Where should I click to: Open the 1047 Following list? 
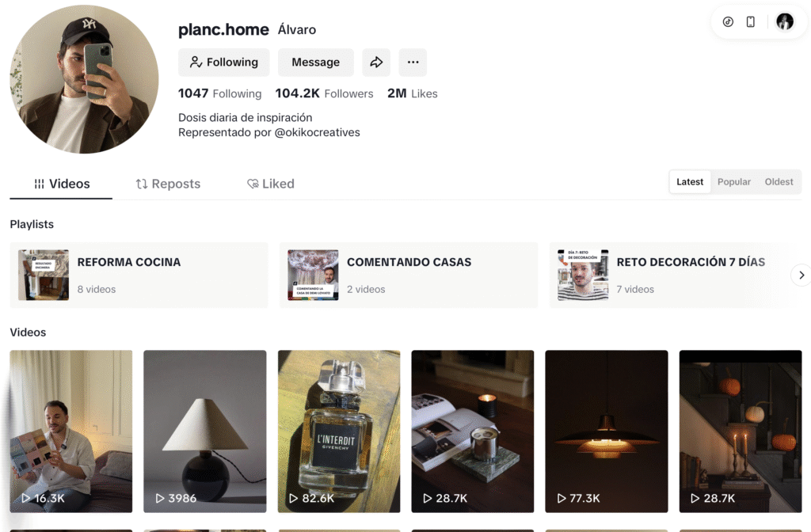pyautogui.click(x=220, y=93)
